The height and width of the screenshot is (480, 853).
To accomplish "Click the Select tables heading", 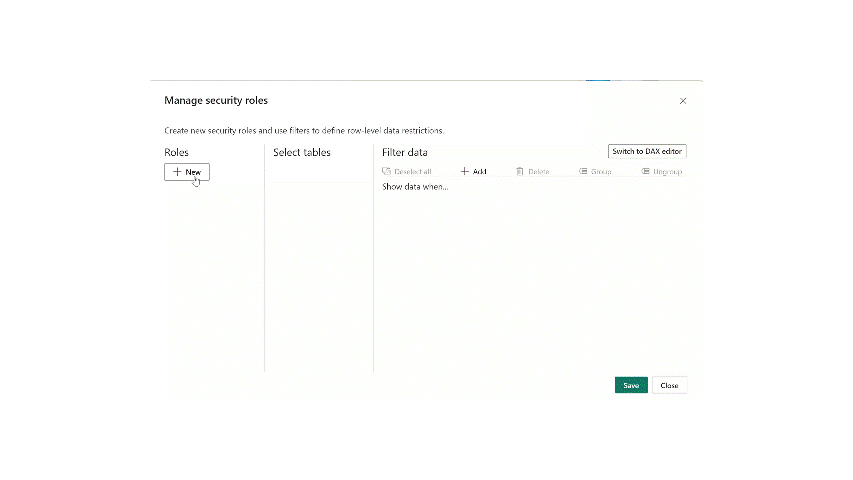I will click(x=301, y=152).
